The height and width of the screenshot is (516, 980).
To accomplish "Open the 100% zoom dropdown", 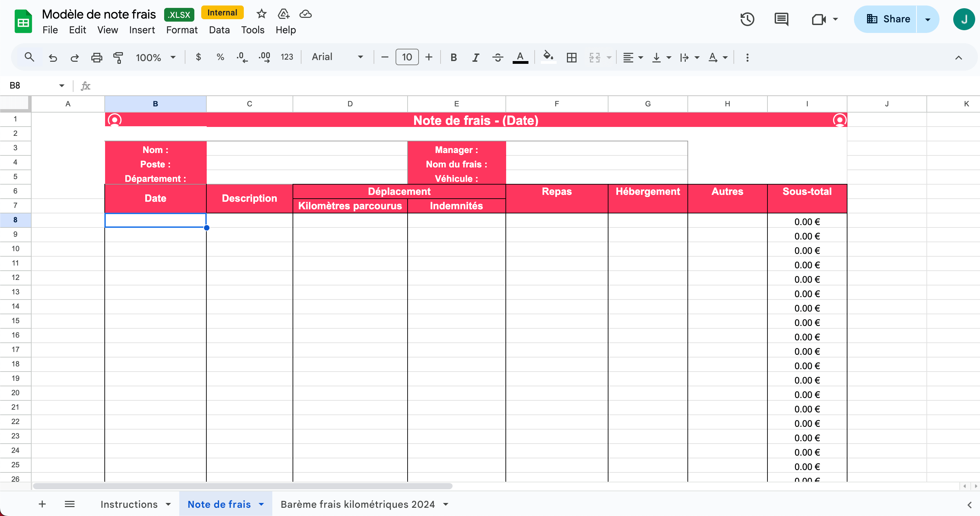I will [156, 57].
